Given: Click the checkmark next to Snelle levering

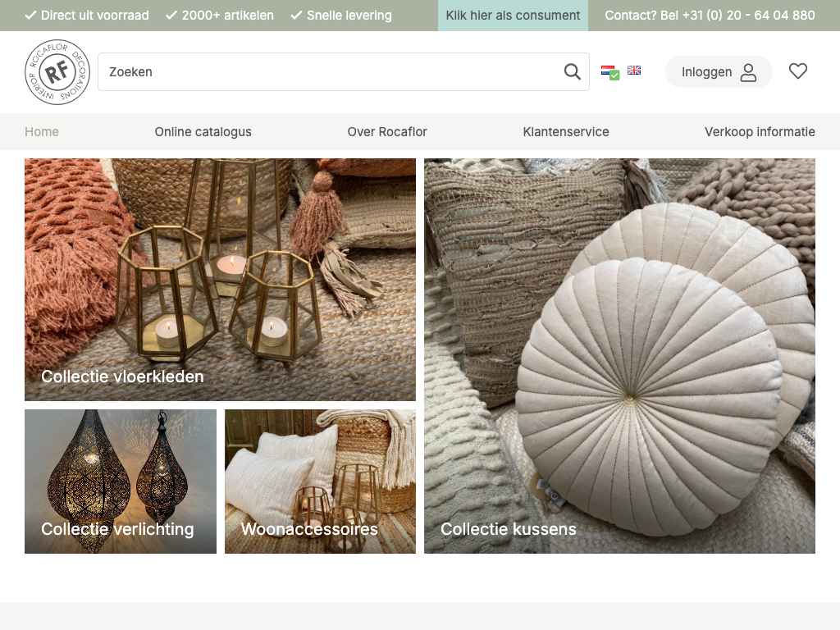Looking at the screenshot, I should coord(296,16).
